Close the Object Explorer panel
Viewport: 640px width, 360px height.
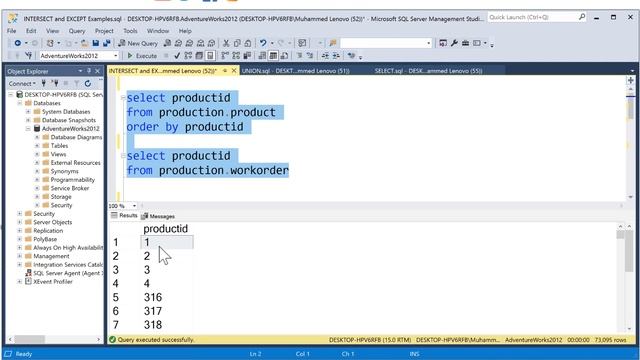[98, 71]
